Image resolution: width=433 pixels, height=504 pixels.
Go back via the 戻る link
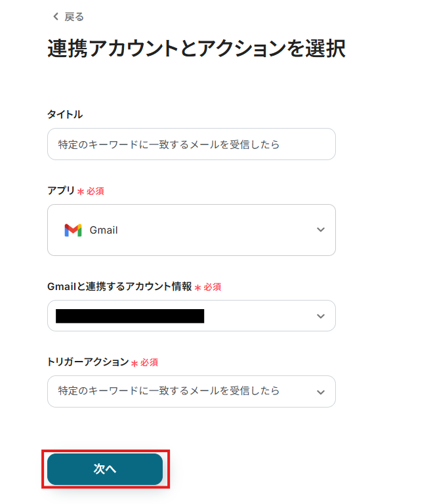(x=73, y=16)
